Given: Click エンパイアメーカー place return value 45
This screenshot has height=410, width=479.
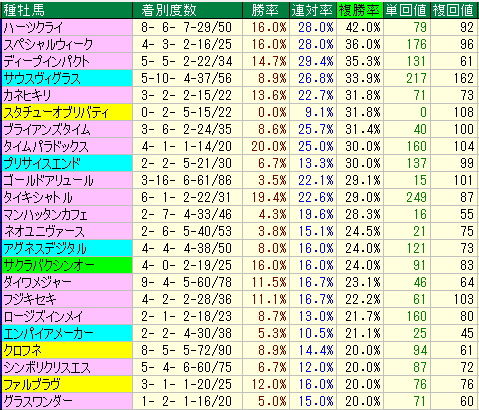Looking at the screenshot, I should tap(467, 333).
